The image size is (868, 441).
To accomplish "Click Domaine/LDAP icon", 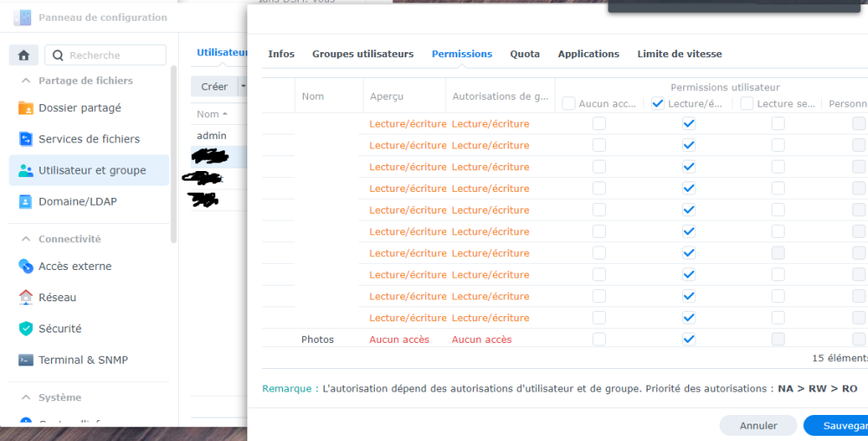I will (x=25, y=201).
